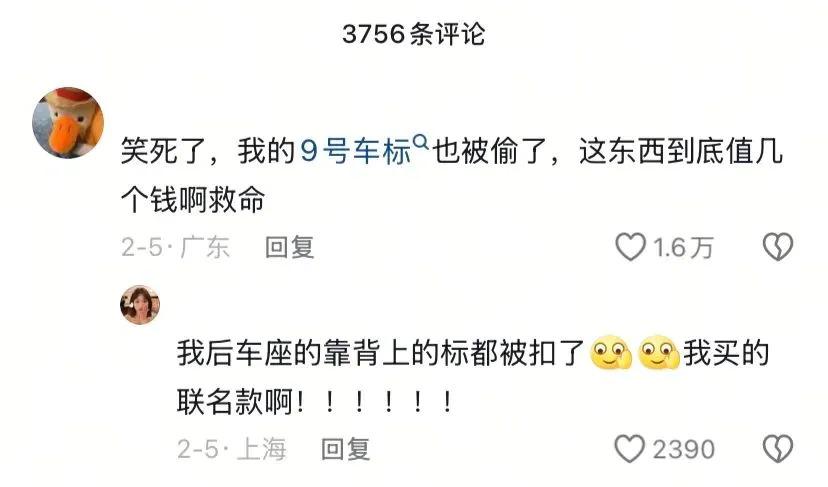Viewport: 828px width, 487px height.
Task: Reply to the Guangdong comment via 回复
Action: click(x=289, y=247)
